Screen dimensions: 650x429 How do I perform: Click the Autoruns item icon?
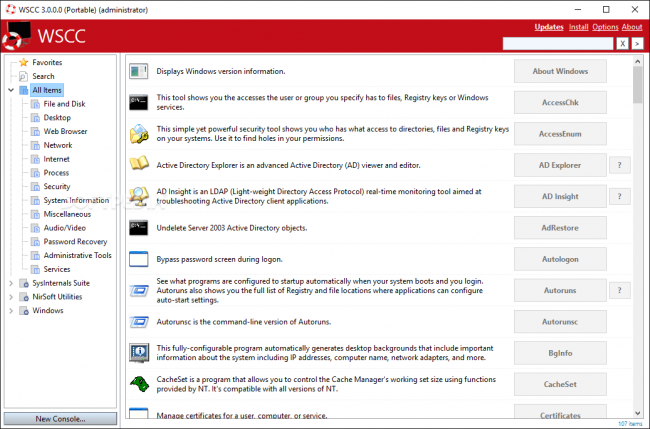coord(139,291)
